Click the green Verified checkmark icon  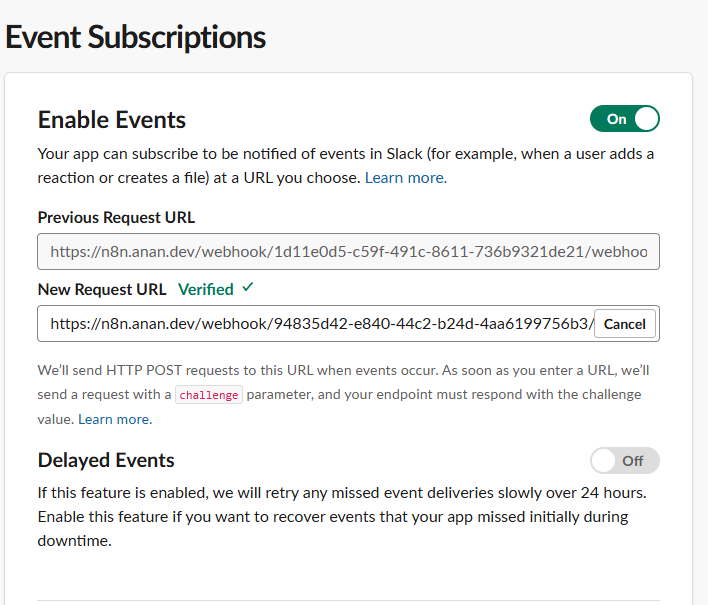248,288
